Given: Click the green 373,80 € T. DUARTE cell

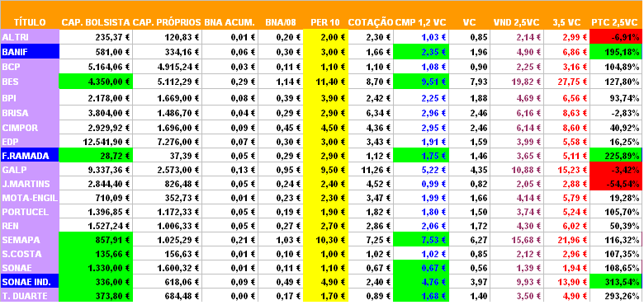Looking at the screenshot, I should (96, 296).
